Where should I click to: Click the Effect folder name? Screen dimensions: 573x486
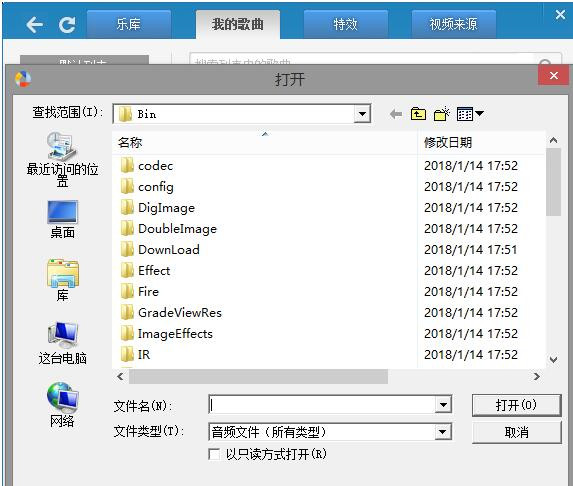[154, 271]
